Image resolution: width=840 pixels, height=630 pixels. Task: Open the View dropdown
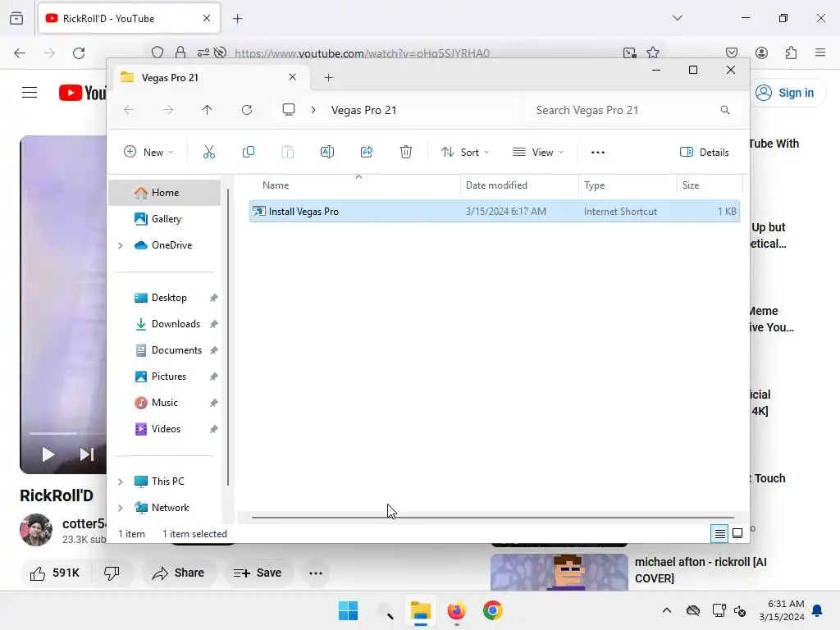538,152
